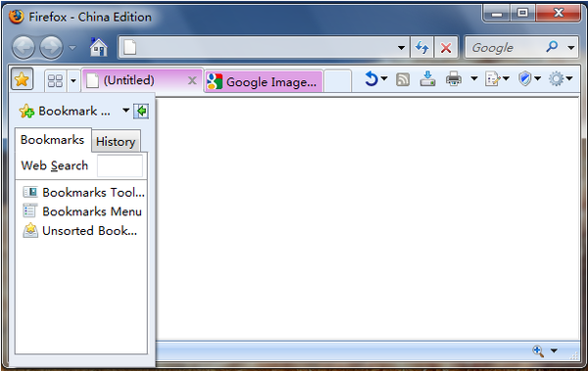Image resolution: width=588 pixels, height=371 pixels.
Task: Click the Web Search input field
Action: click(x=120, y=165)
